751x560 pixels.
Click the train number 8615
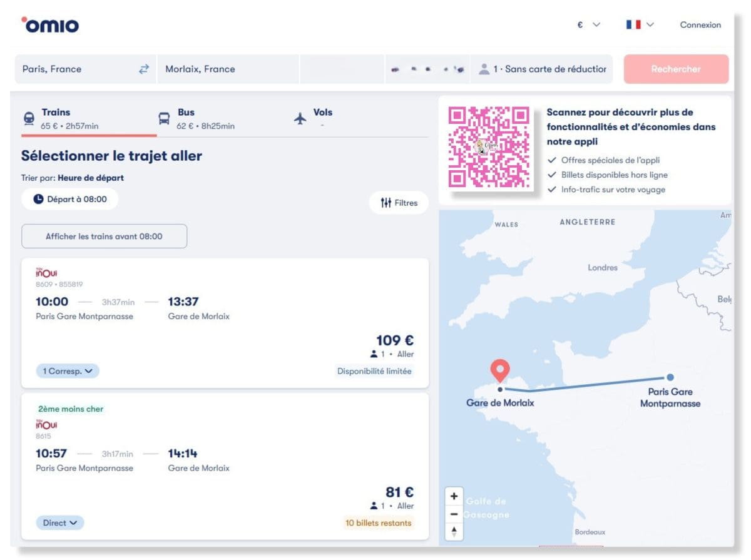[43, 436]
